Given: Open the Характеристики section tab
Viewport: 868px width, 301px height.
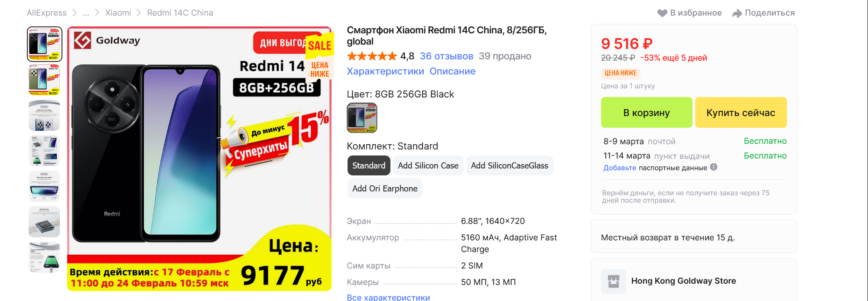Looking at the screenshot, I should click(385, 71).
